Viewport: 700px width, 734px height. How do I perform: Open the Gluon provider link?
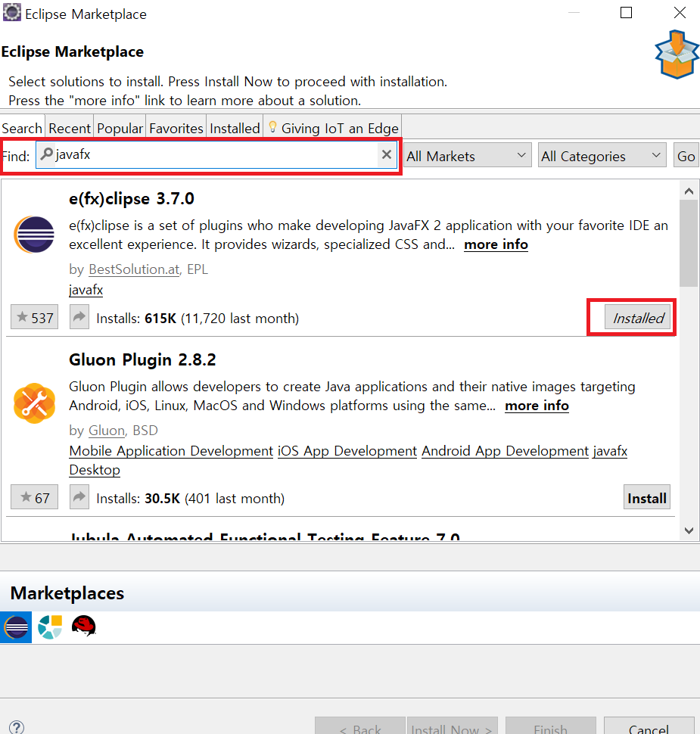[x=107, y=431]
